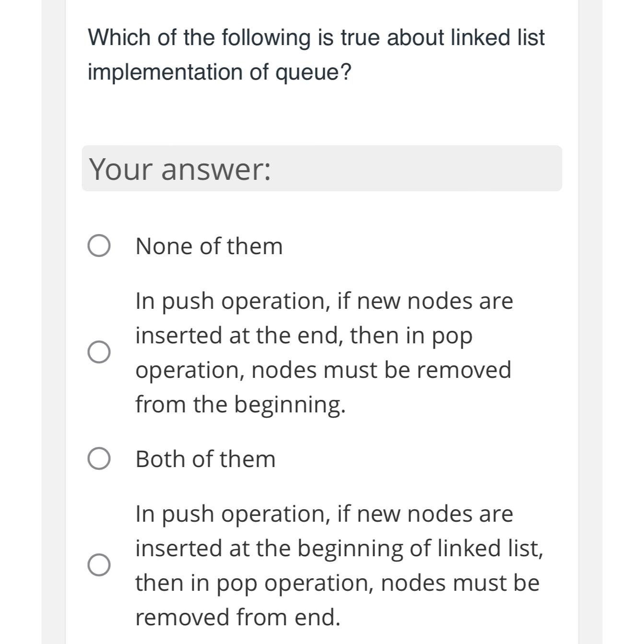This screenshot has height=644, width=644.
Task: Click the bottom-most radio button
Action: tap(99, 566)
